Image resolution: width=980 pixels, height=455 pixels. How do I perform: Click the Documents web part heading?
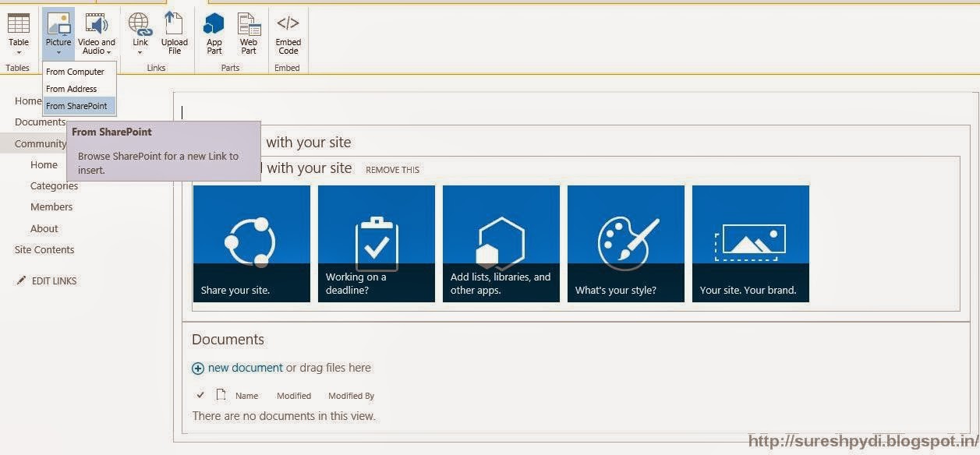(228, 340)
